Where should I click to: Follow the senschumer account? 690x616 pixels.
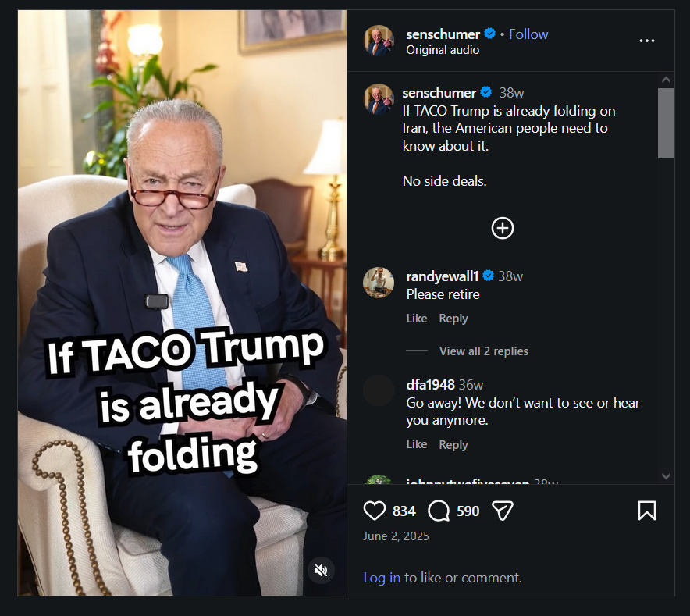tap(528, 34)
